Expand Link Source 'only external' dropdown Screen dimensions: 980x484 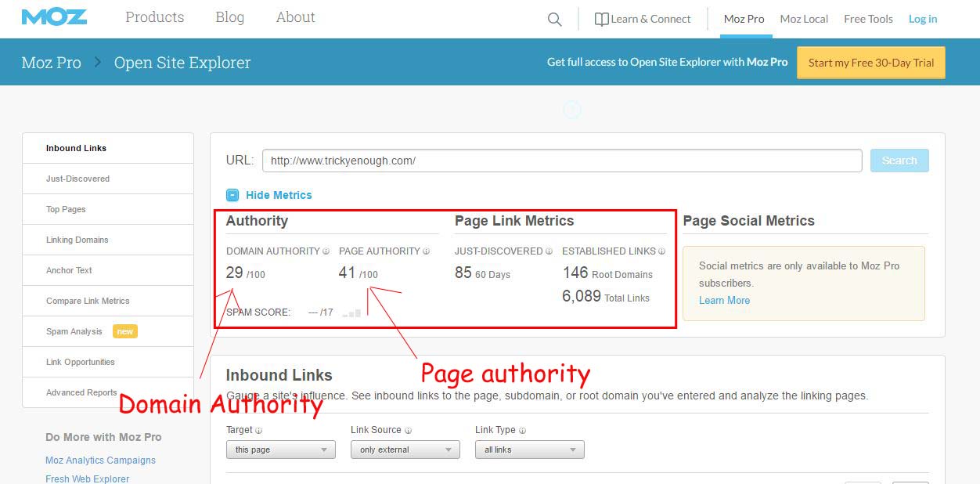pos(405,450)
